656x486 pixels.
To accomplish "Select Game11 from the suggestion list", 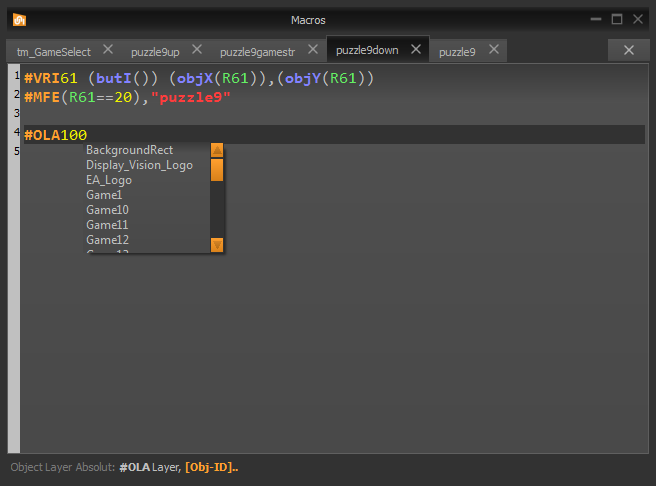I will pyautogui.click(x=107, y=225).
